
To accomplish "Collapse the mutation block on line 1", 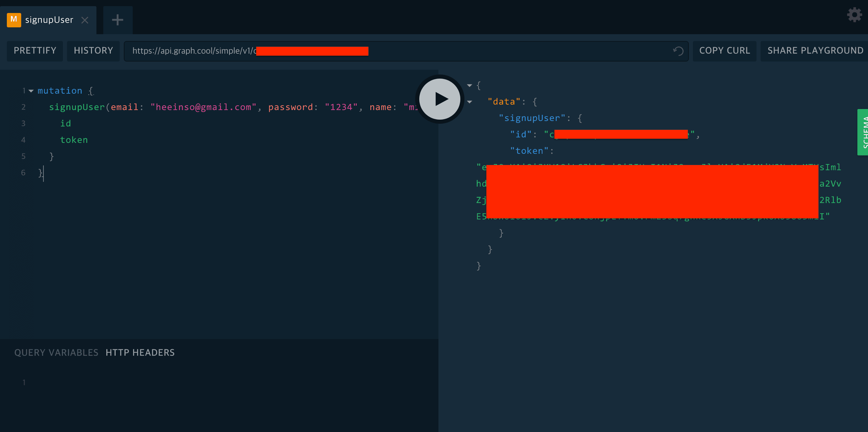I will 31,91.
